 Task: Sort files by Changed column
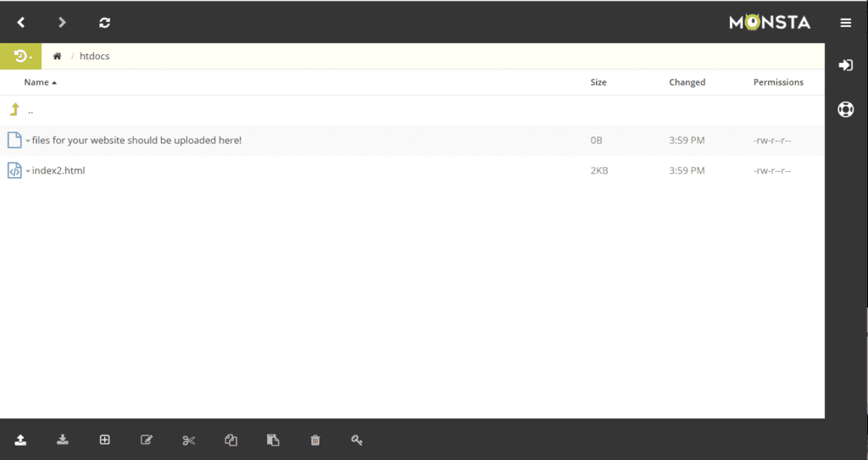coord(687,82)
